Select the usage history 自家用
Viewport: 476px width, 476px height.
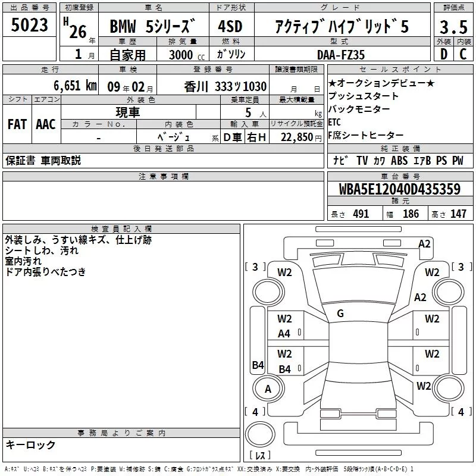(x=127, y=55)
